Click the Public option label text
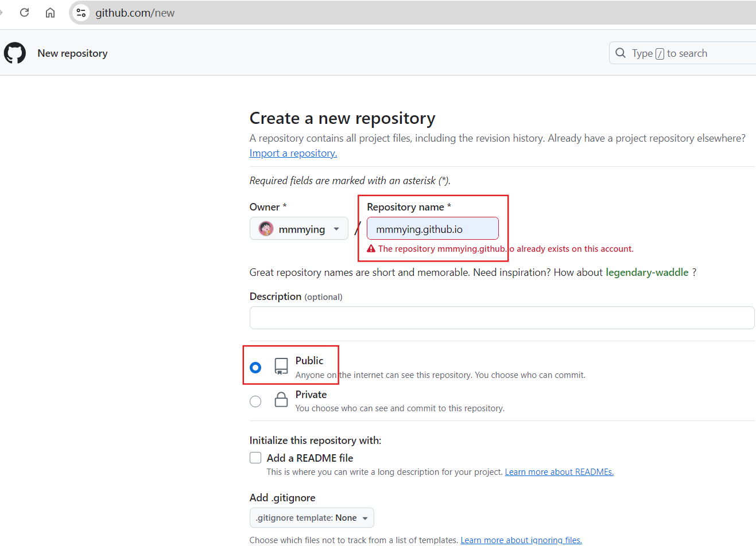 [309, 361]
